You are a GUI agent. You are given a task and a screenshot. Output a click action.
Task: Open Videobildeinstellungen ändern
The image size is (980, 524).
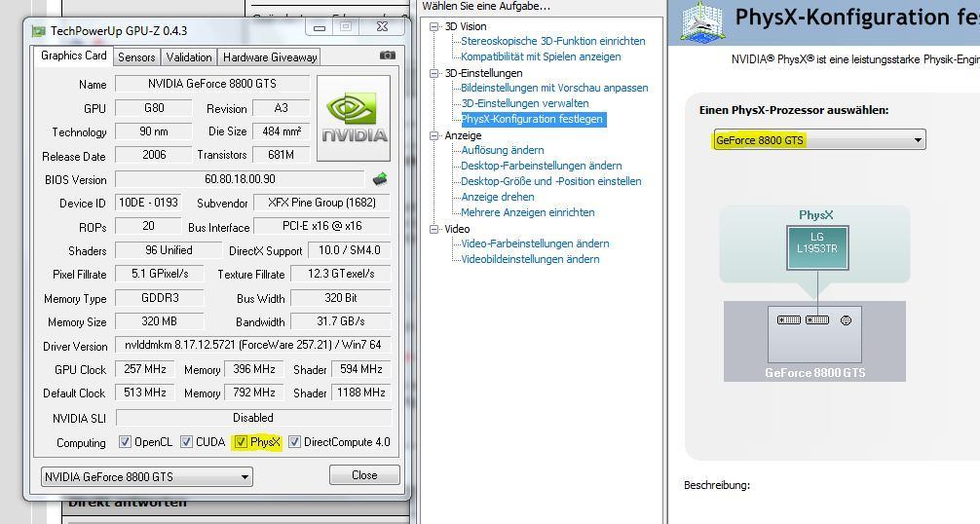pyautogui.click(x=530, y=259)
